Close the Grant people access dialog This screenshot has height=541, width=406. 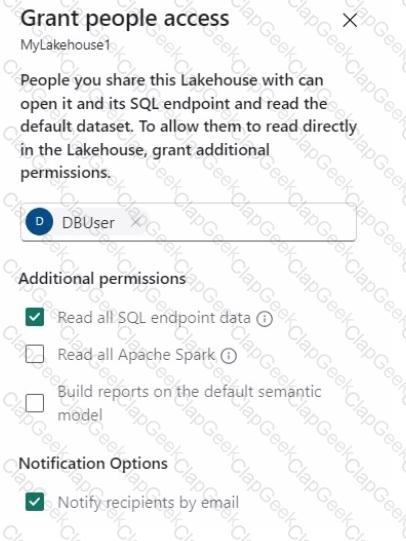point(350,20)
